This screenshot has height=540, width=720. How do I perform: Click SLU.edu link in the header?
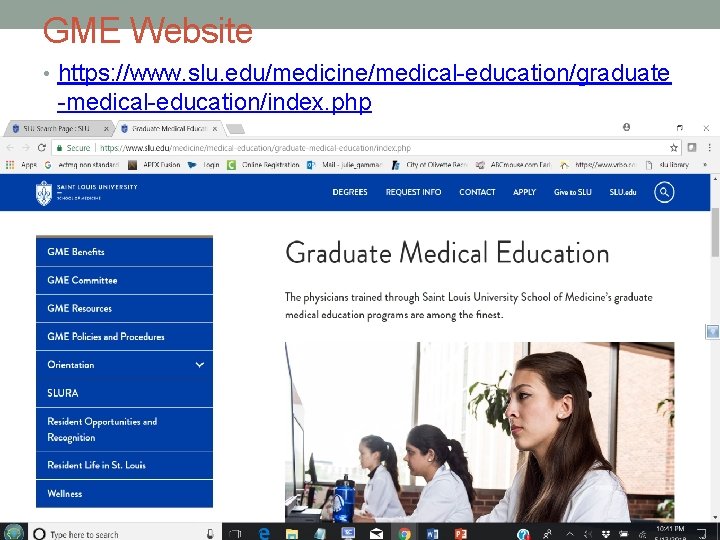(x=623, y=192)
